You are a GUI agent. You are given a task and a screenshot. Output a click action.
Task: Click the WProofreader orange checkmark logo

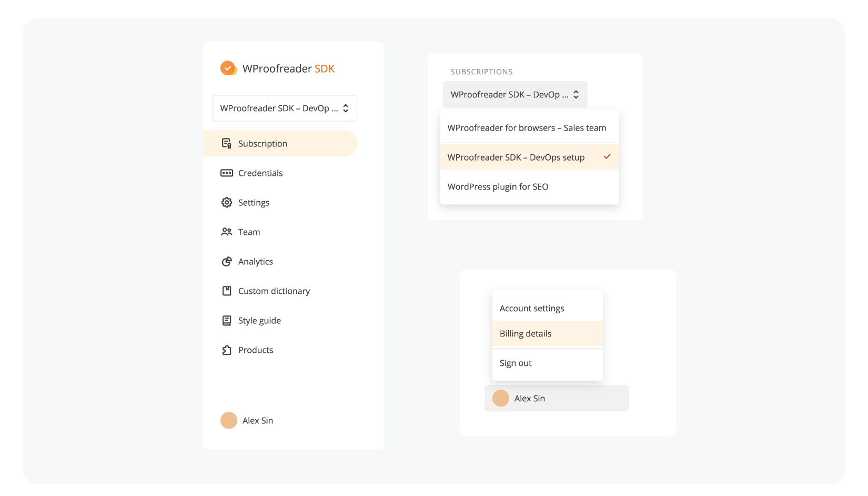[x=228, y=68]
